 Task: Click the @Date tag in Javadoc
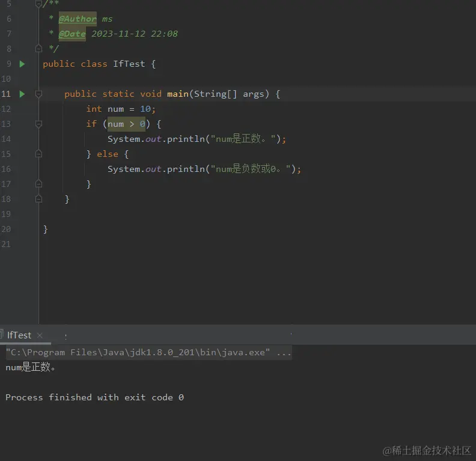point(72,34)
